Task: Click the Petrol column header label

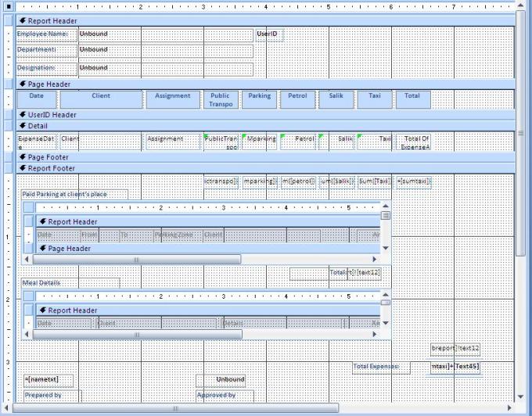Action: click(x=297, y=99)
